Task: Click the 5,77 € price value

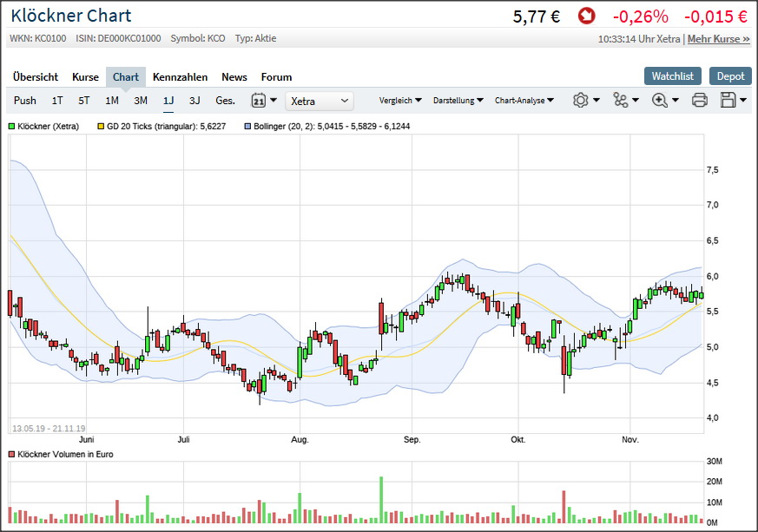Action: pos(536,16)
